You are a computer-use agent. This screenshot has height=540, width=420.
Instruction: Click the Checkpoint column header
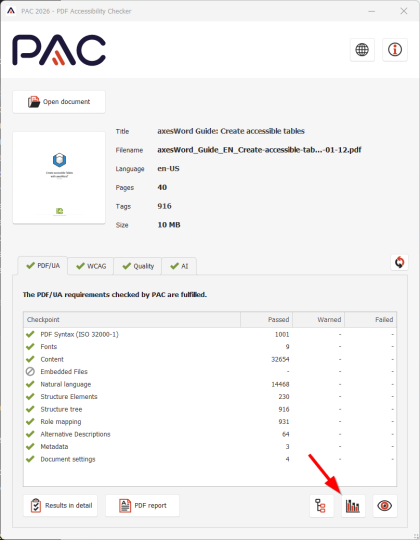(132, 320)
